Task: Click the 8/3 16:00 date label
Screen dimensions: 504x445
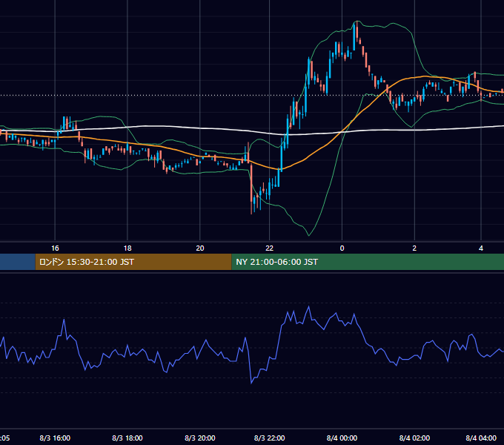Action: pos(55,438)
